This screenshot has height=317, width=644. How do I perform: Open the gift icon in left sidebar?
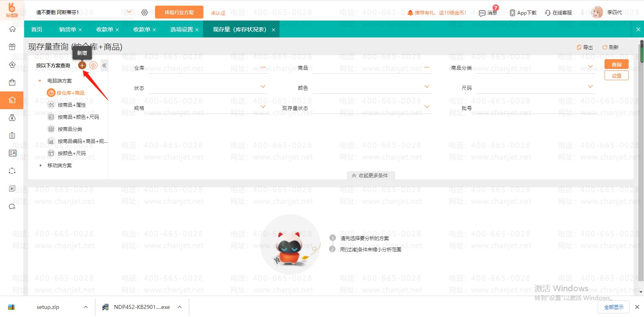tap(12, 47)
